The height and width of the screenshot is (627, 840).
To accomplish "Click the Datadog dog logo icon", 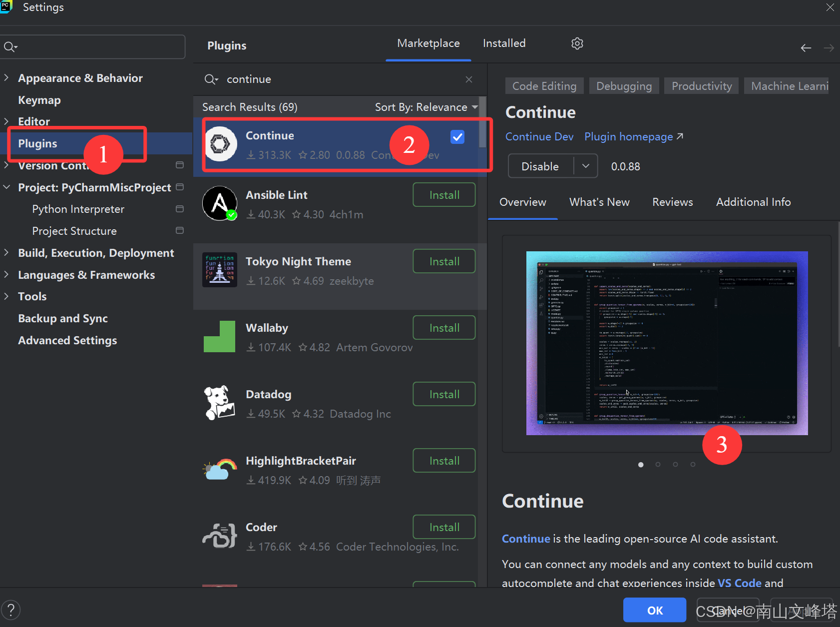I will pos(220,403).
